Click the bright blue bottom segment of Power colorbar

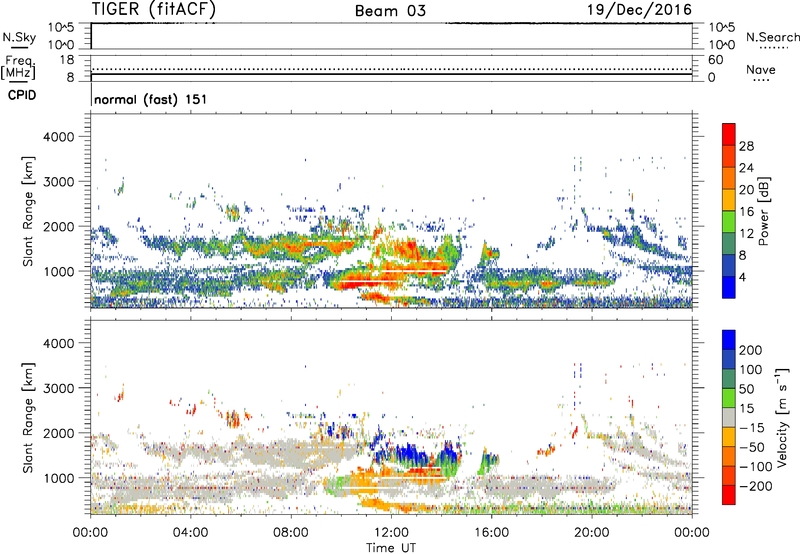(x=729, y=287)
